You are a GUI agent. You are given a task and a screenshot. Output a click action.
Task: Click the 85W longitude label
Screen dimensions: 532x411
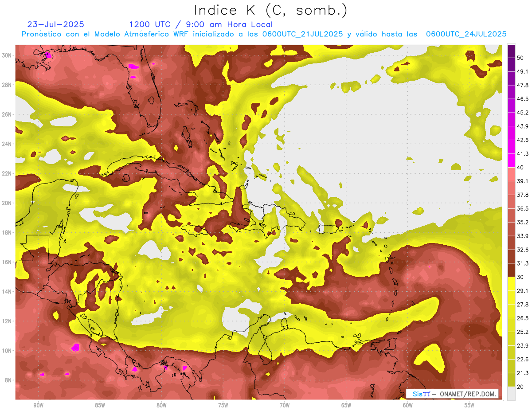click(100, 405)
